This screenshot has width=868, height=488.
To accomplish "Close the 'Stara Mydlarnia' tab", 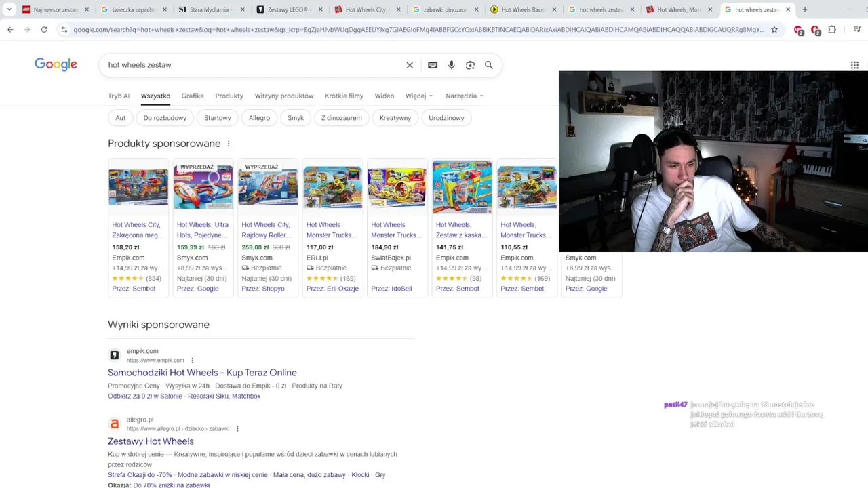I will 243,9.
